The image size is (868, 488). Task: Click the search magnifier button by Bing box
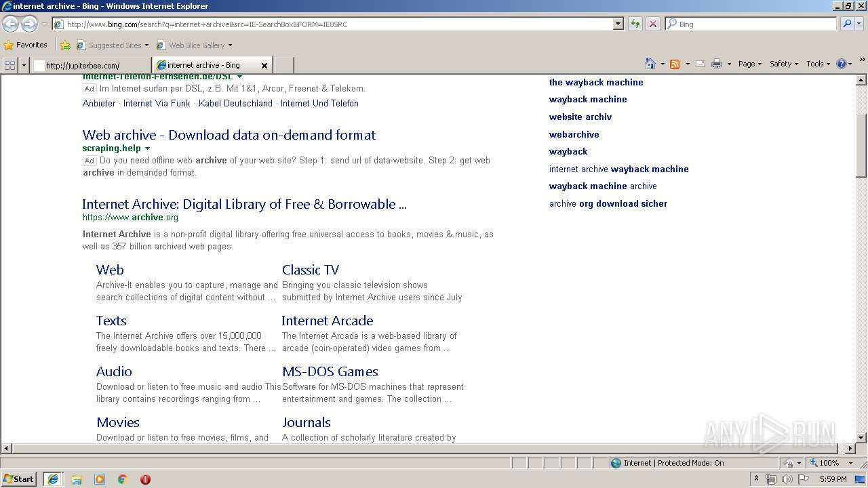click(x=846, y=24)
